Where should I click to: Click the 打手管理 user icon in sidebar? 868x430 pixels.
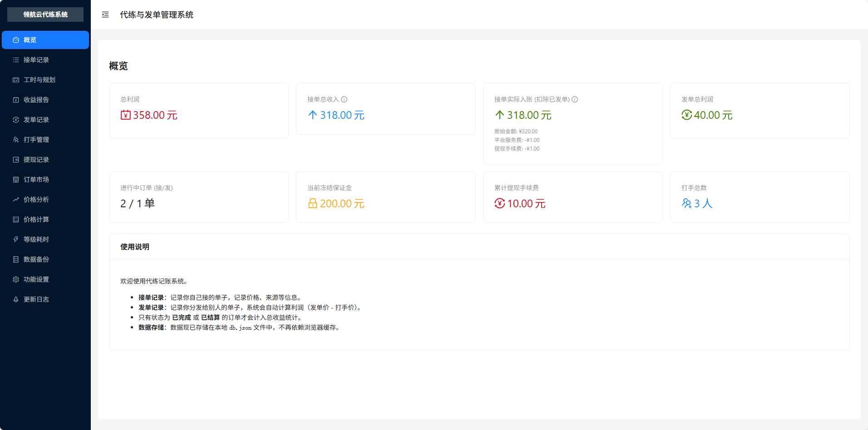16,140
